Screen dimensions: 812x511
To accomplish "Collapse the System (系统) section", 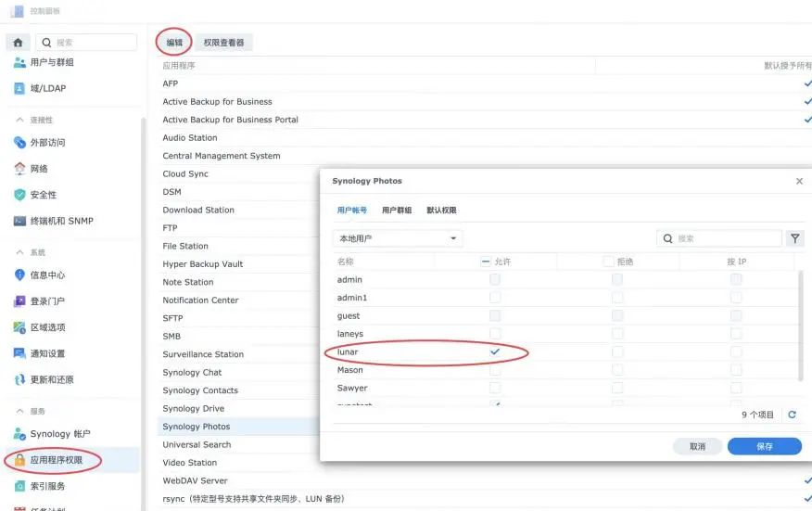I will [x=19, y=252].
